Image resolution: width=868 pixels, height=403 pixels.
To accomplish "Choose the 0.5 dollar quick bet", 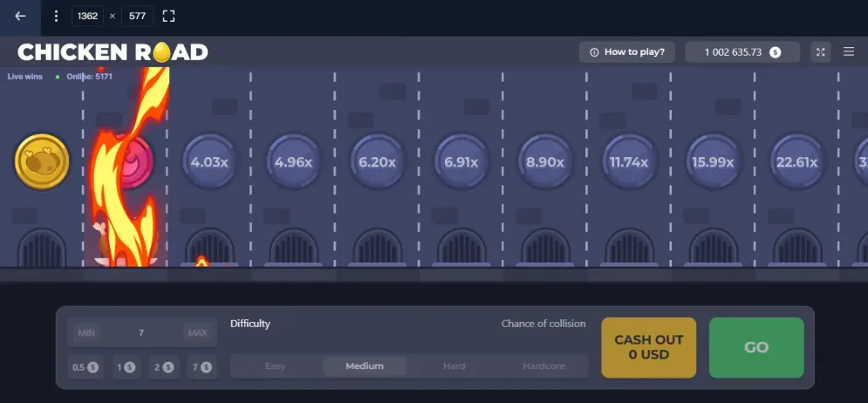I will 85,367.
